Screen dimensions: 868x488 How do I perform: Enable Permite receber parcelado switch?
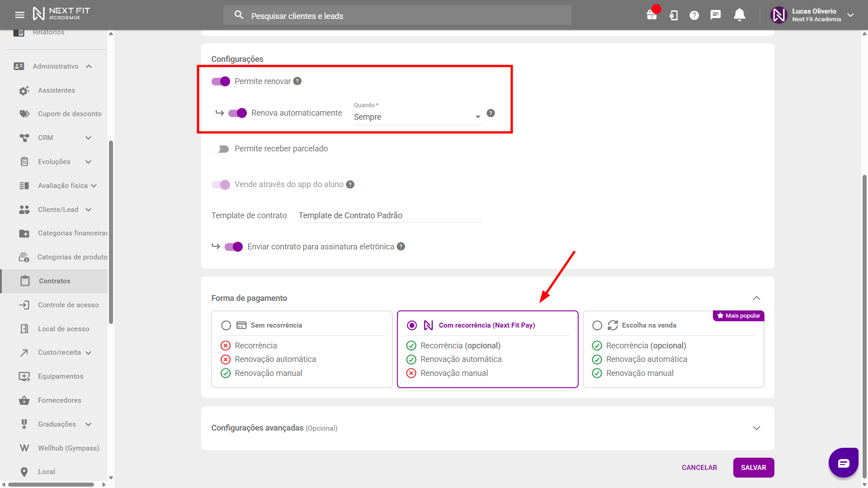click(x=221, y=149)
